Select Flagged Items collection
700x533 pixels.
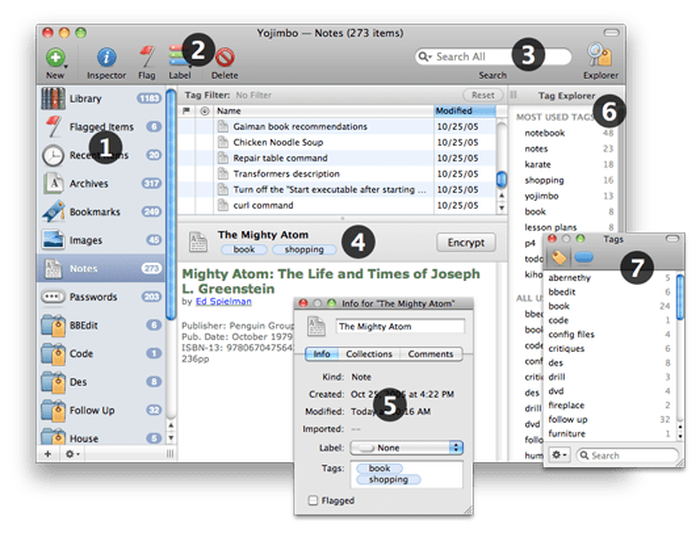point(101,127)
